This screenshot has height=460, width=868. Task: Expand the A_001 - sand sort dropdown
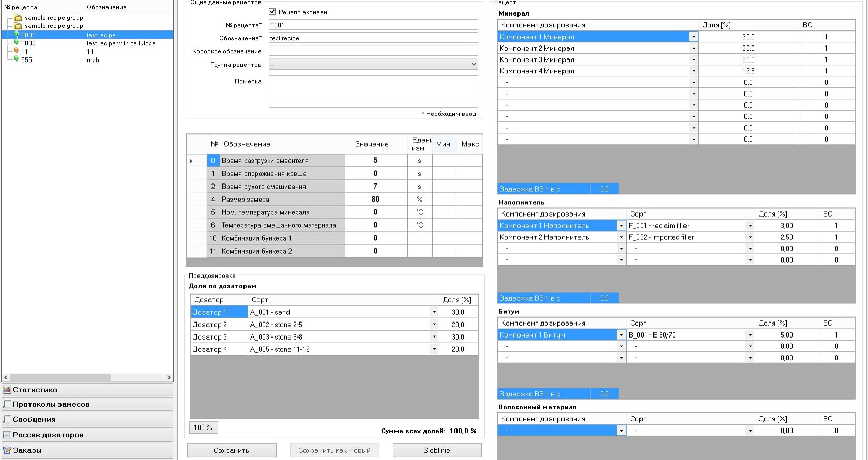tap(434, 312)
